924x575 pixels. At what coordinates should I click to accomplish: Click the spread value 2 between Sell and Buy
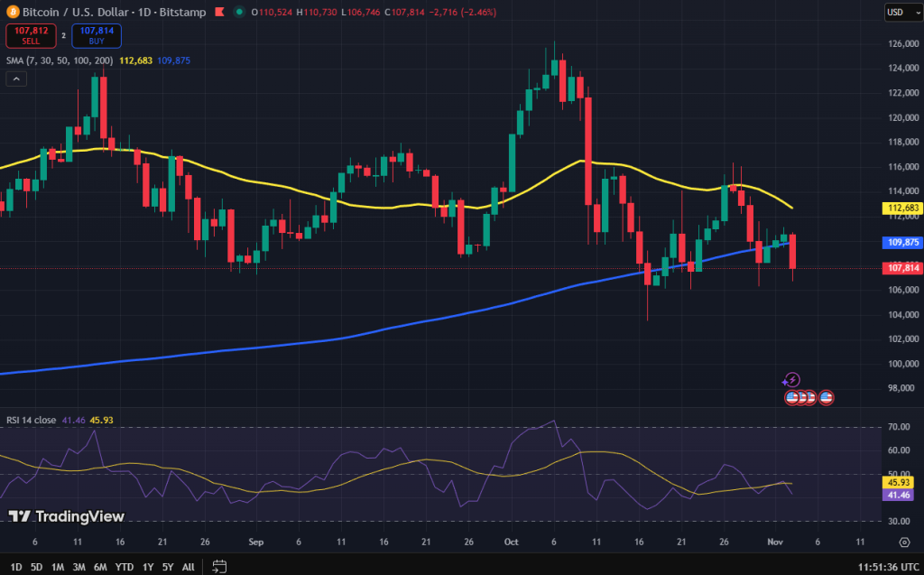tap(64, 36)
